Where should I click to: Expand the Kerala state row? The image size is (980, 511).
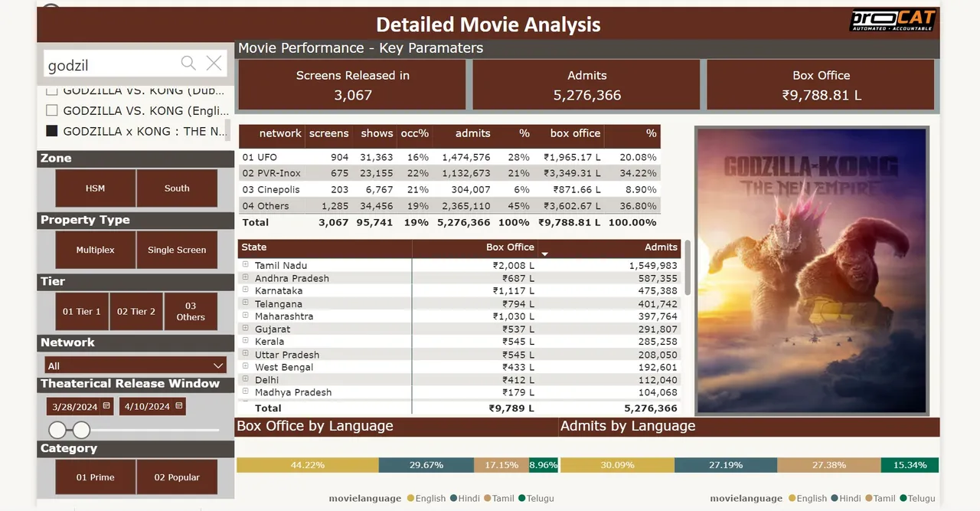(246, 341)
